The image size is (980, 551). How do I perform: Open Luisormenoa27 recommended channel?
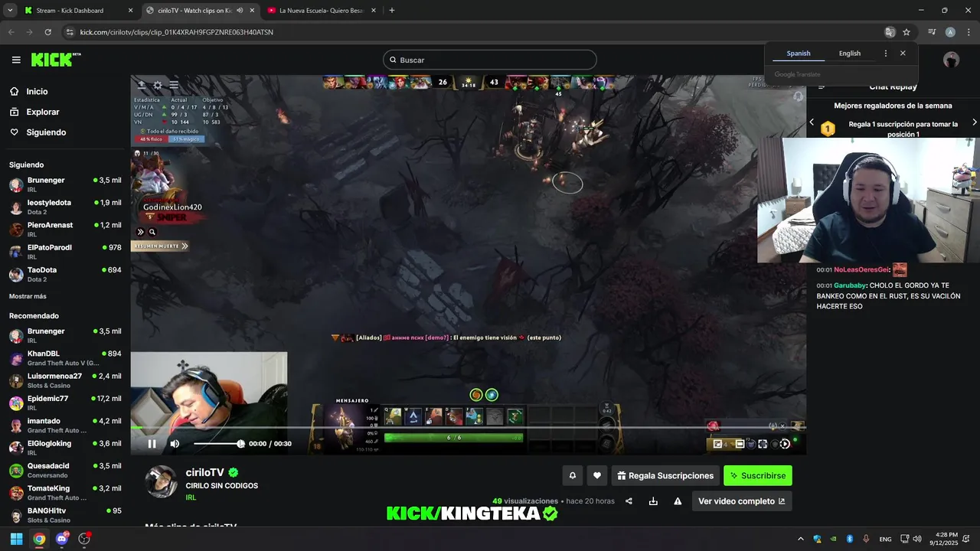(x=65, y=380)
